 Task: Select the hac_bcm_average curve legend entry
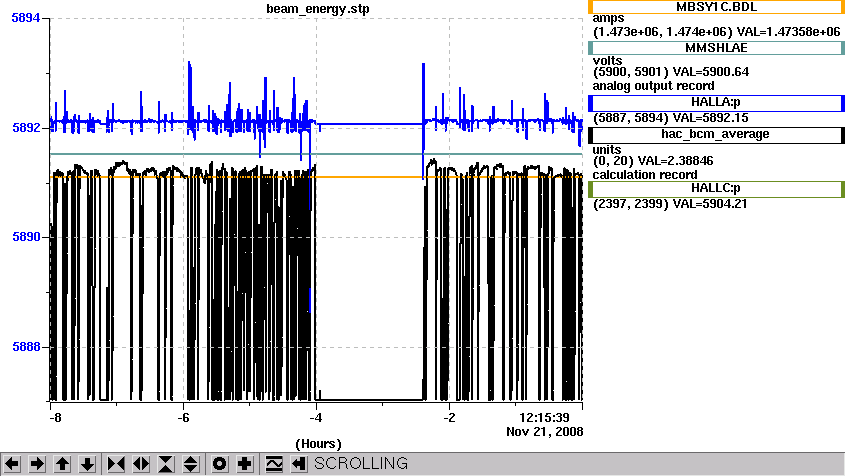click(716, 134)
